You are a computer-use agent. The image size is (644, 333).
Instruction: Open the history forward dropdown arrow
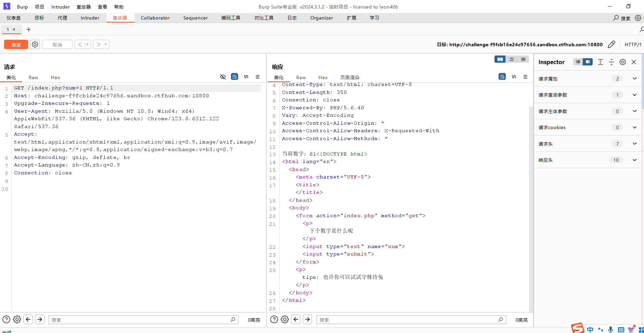coord(106,45)
